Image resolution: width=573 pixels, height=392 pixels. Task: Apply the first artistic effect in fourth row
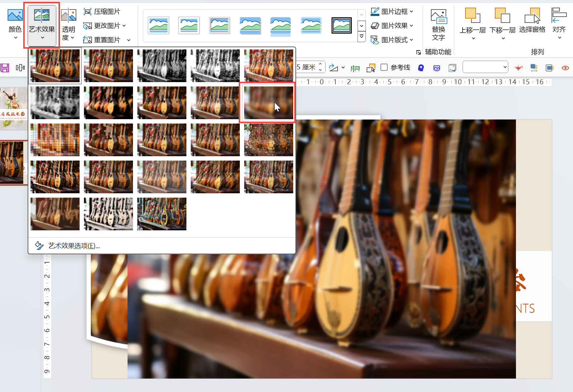pos(55,177)
